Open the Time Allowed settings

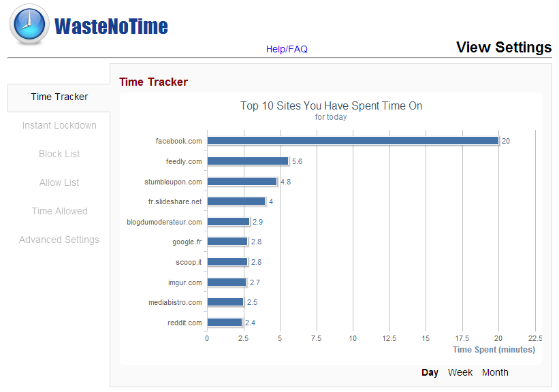tap(59, 211)
